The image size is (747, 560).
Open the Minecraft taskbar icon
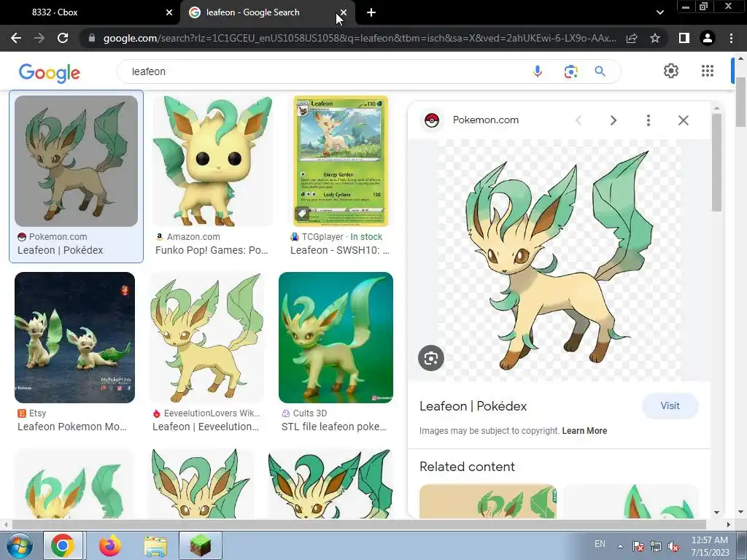pos(201,545)
